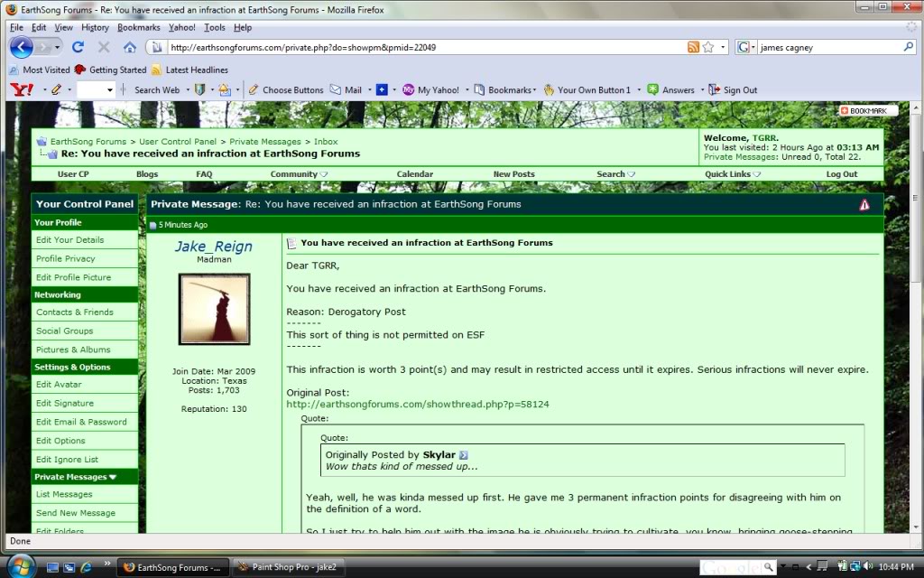Open the Jake_Reign username link
The image size is (924, 578).
tap(213, 247)
